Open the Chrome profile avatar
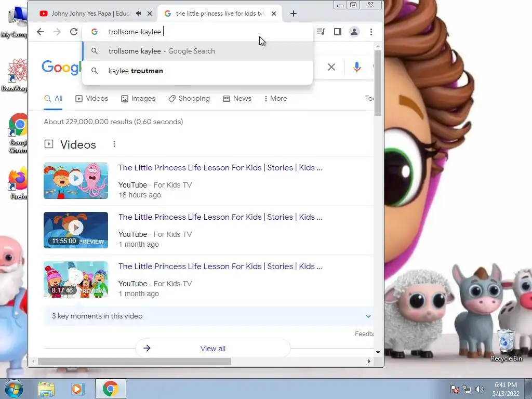The image size is (532, 399). click(x=354, y=32)
